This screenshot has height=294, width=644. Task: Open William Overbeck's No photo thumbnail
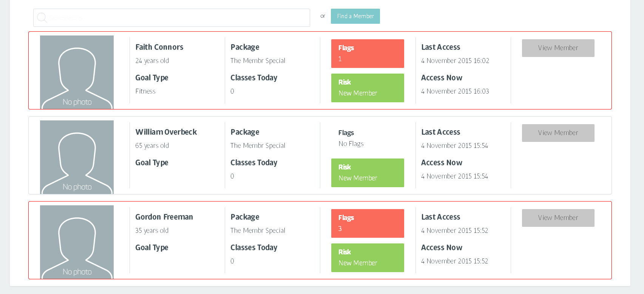[77, 157]
